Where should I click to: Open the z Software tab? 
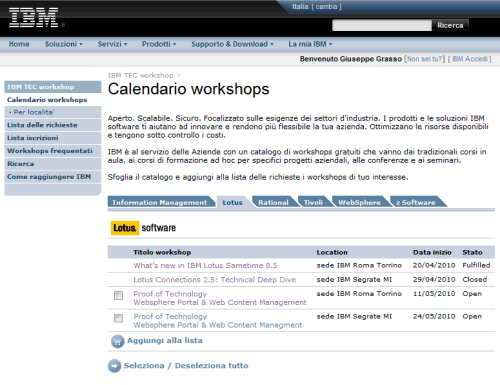pos(416,202)
